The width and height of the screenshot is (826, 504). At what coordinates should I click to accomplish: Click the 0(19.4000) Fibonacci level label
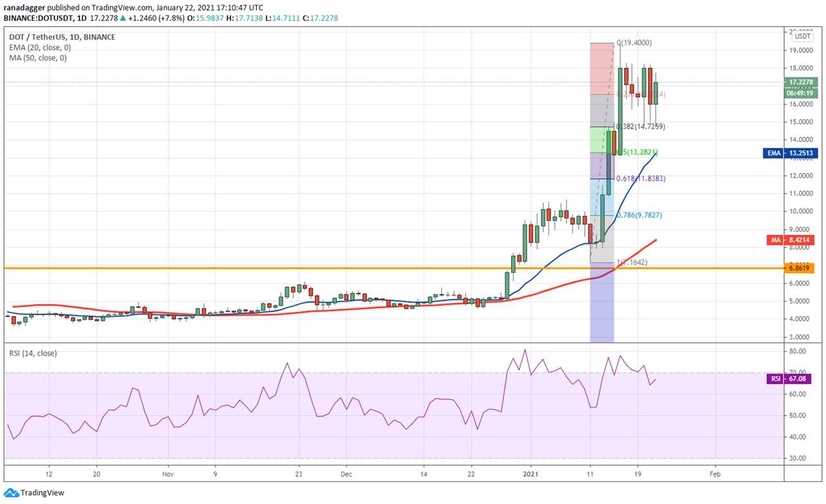click(x=634, y=43)
